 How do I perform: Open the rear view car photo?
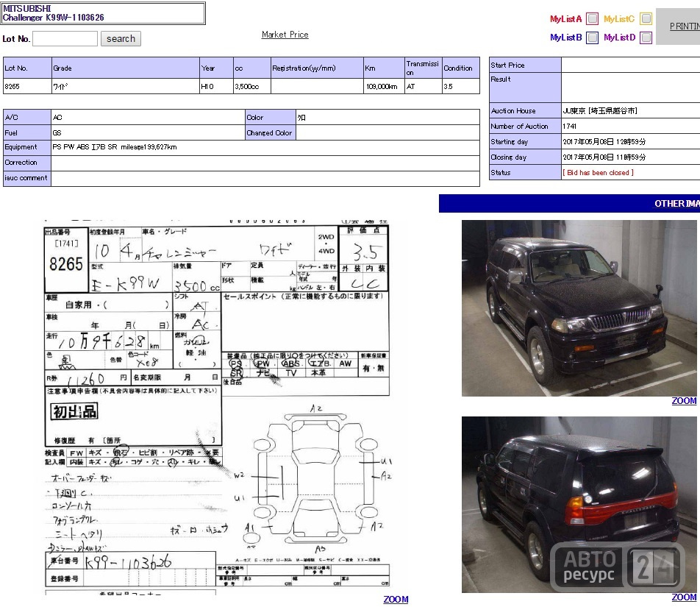[x=579, y=505]
